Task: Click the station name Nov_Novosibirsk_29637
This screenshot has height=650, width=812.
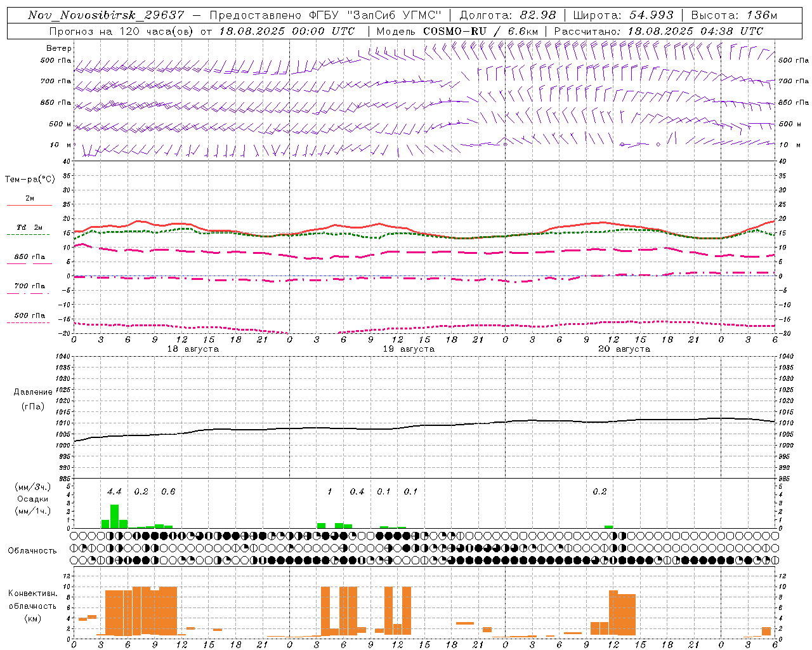Action: (x=105, y=15)
